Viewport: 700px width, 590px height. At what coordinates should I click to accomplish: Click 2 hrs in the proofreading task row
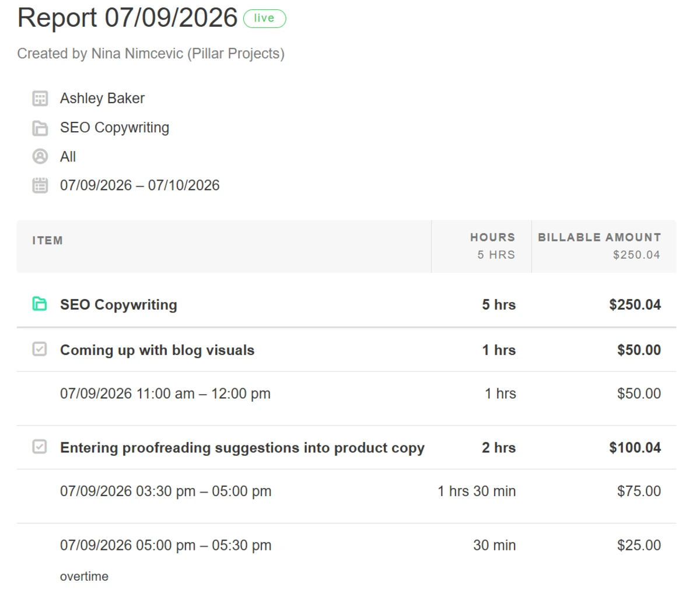(499, 448)
